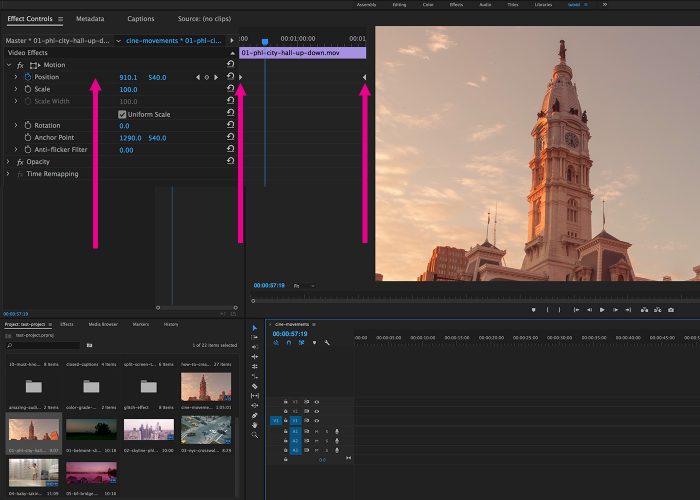Switch to the Editing workspace
The image size is (700, 500).
click(x=399, y=4)
